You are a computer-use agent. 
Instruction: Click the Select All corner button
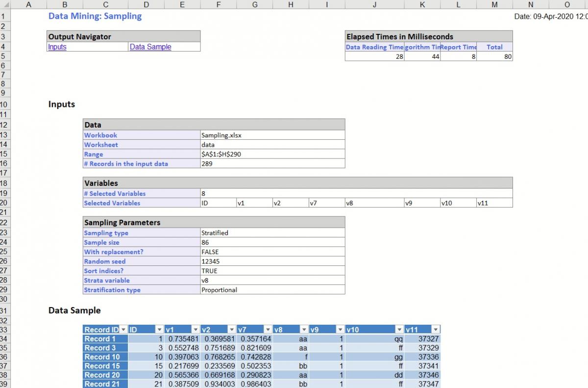(7, 4)
